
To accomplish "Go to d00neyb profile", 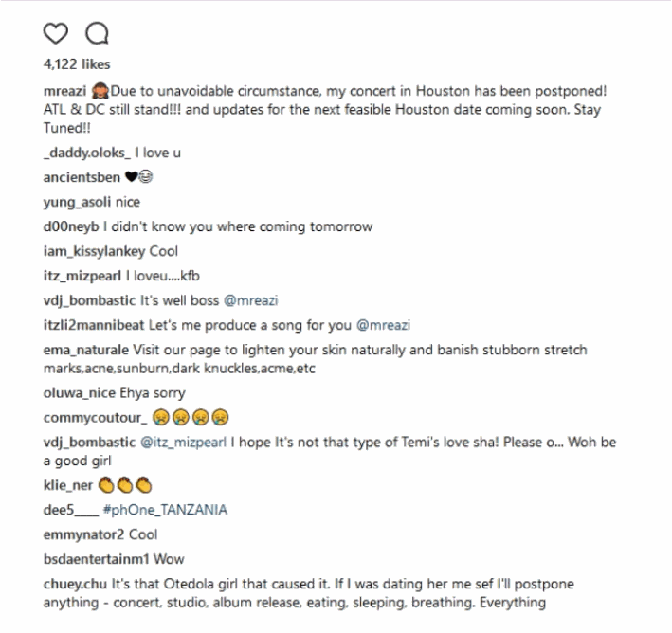I will [x=71, y=226].
